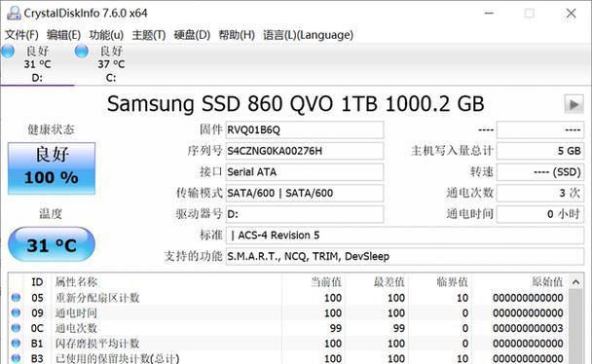Click the serial number field S4CZNG0KA00276H
The width and height of the screenshot is (592, 364).
pyautogui.click(x=305, y=151)
